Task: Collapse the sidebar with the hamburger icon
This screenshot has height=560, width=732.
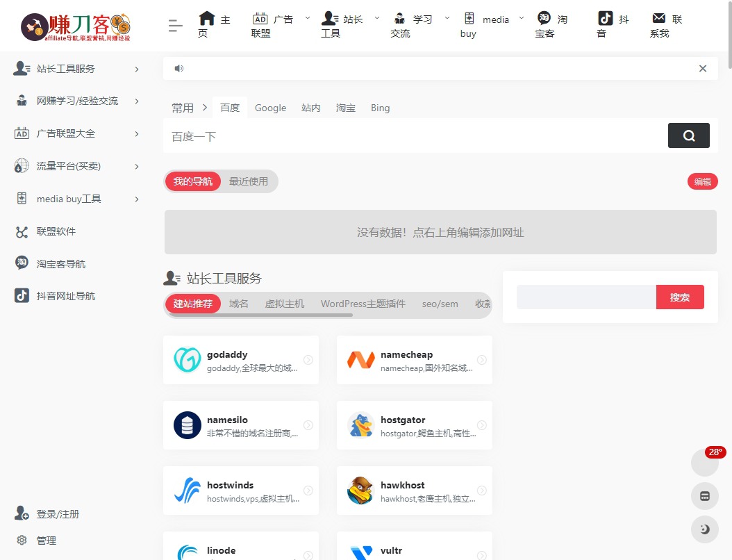Action: pos(175,26)
